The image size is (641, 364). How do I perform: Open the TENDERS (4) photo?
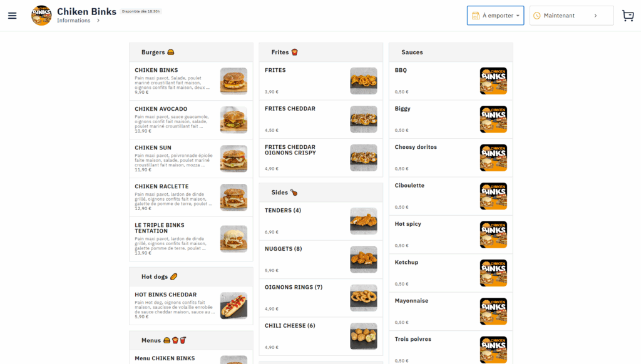click(364, 221)
